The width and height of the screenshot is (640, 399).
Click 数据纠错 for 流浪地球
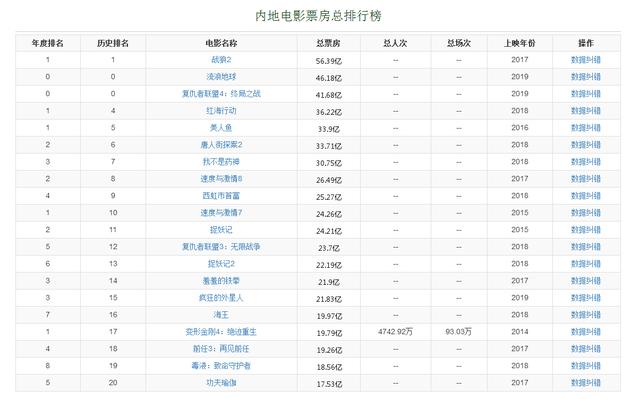[x=586, y=77]
